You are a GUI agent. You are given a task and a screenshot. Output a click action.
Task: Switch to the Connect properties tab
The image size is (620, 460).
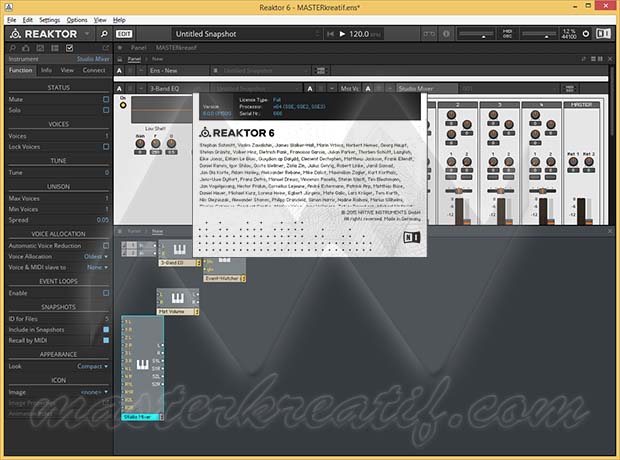(x=94, y=70)
